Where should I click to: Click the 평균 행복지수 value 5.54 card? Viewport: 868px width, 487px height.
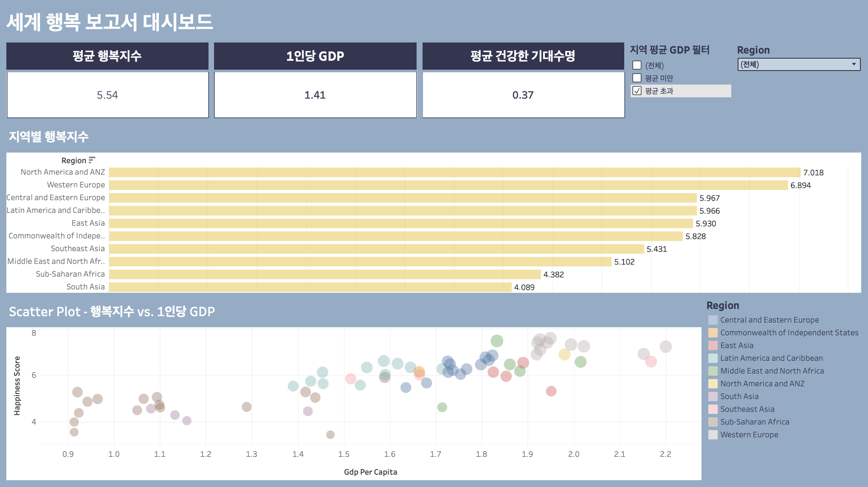(107, 95)
